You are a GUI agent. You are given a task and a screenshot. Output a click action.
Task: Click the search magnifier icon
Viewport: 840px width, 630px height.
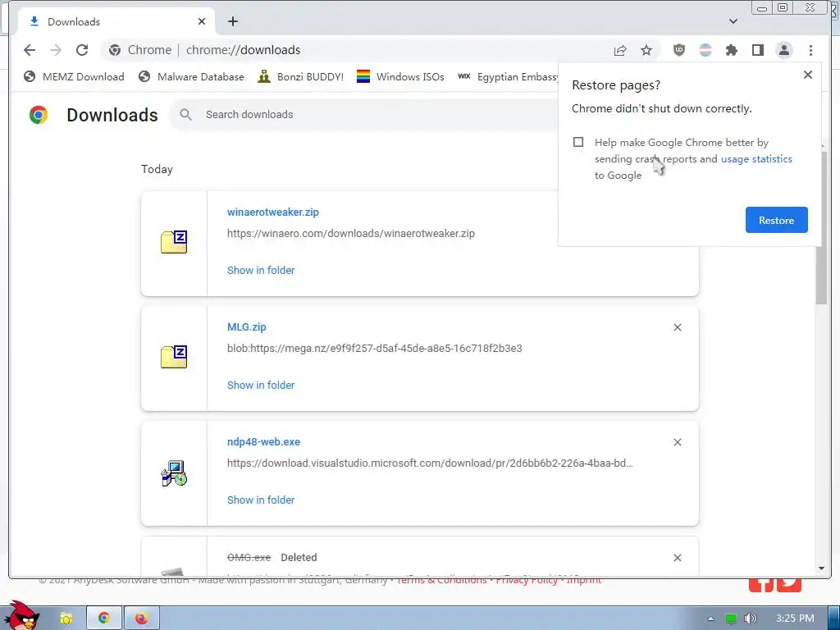point(186,115)
